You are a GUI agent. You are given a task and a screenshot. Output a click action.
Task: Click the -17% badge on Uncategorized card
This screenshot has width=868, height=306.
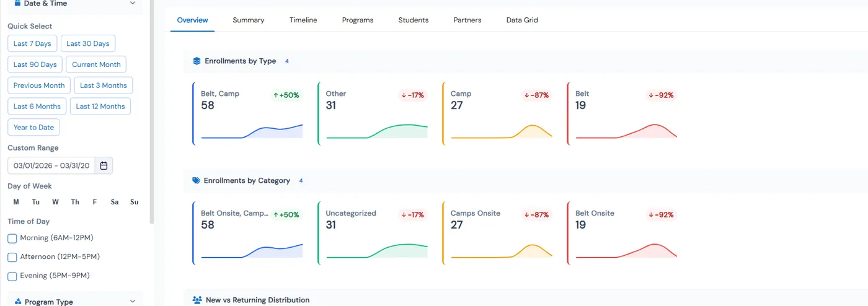pos(412,215)
